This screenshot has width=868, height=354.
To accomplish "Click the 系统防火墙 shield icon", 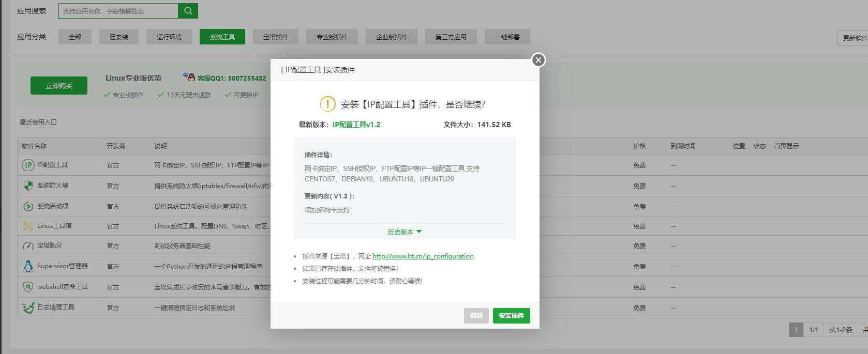I will point(28,186).
